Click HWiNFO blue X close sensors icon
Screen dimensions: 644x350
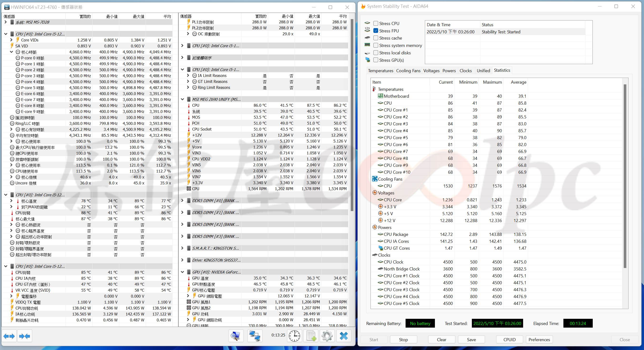click(344, 336)
